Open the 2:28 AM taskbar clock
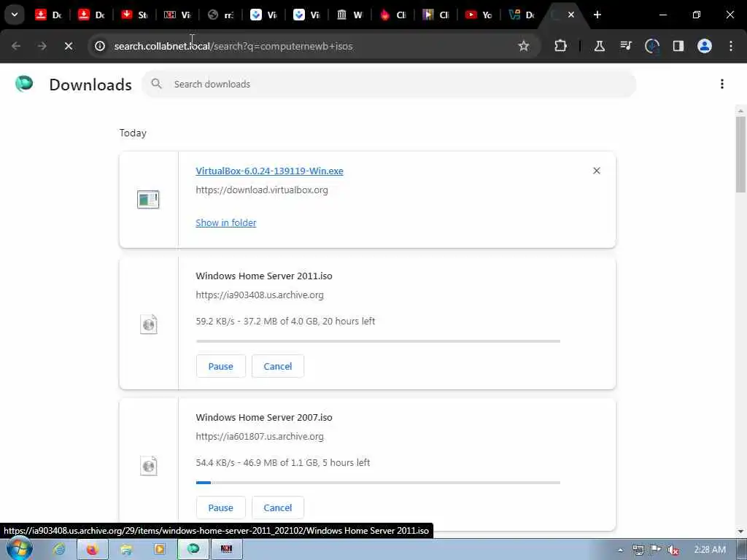This screenshot has height=560, width=747. point(710,550)
